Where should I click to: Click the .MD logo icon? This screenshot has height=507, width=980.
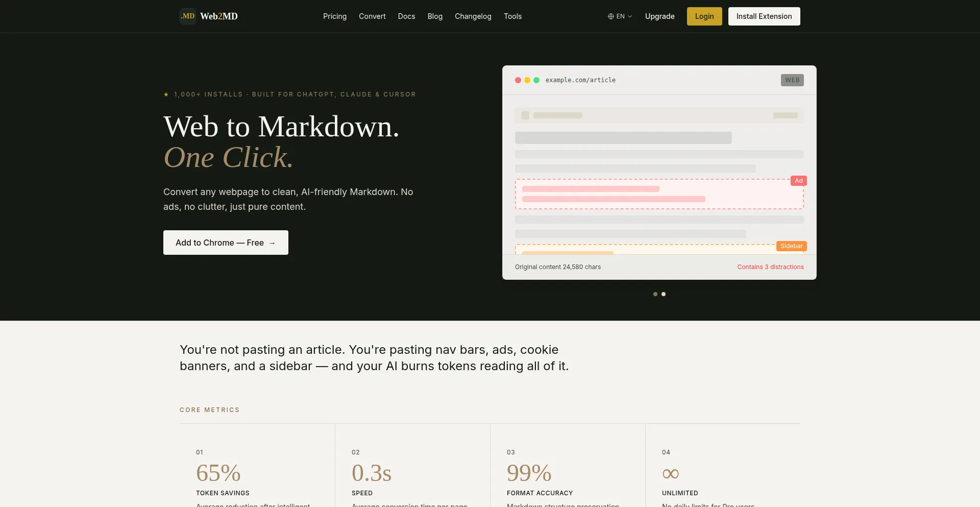(188, 16)
